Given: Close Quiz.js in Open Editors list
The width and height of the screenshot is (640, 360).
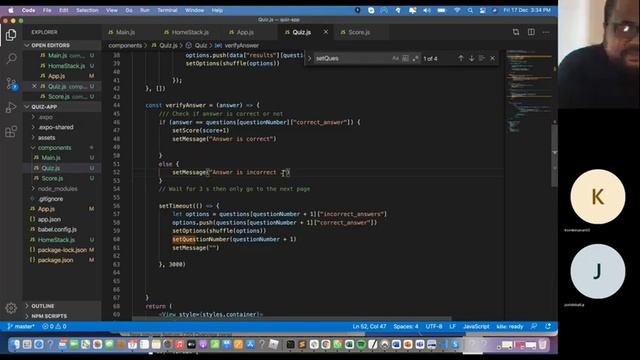Looking at the screenshot, I should point(34,86).
